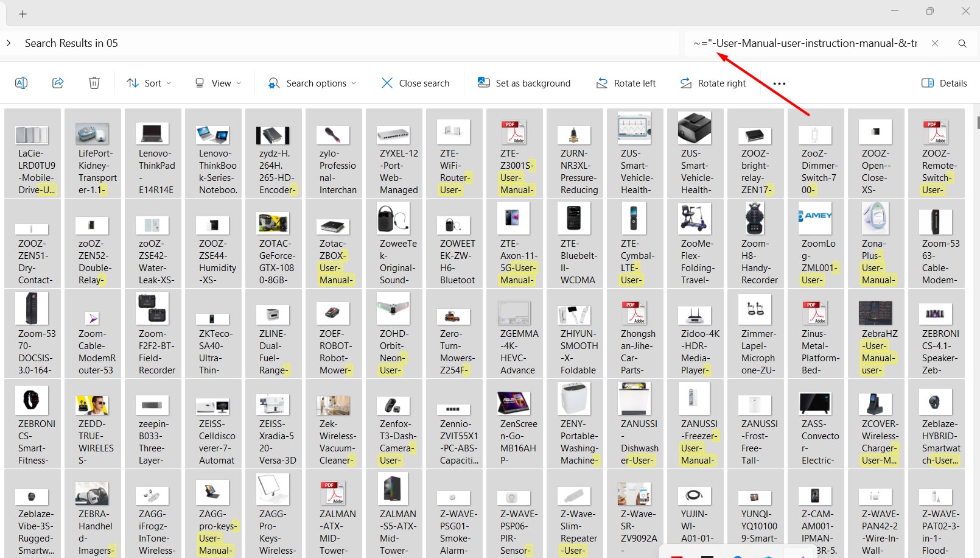Click Search Results in 05 address bar
The width and height of the screenshot is (980, 558).
[x=71, y=43]
